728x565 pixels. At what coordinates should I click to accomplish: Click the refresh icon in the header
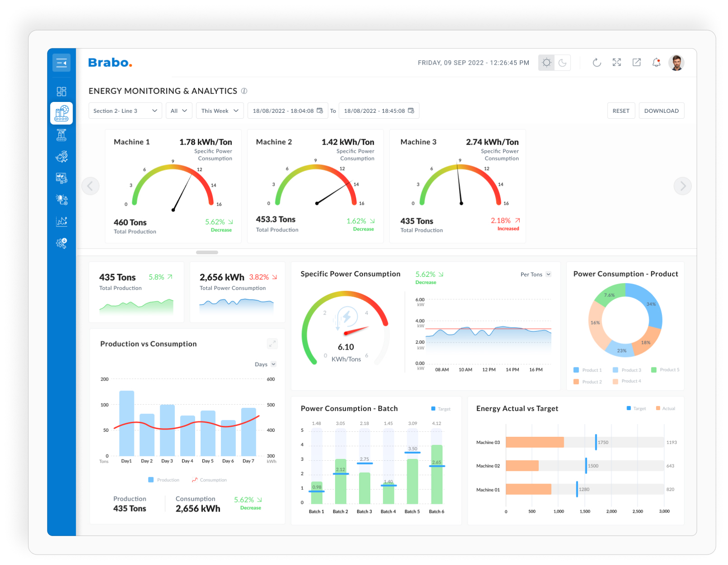[x=597, y=63]
